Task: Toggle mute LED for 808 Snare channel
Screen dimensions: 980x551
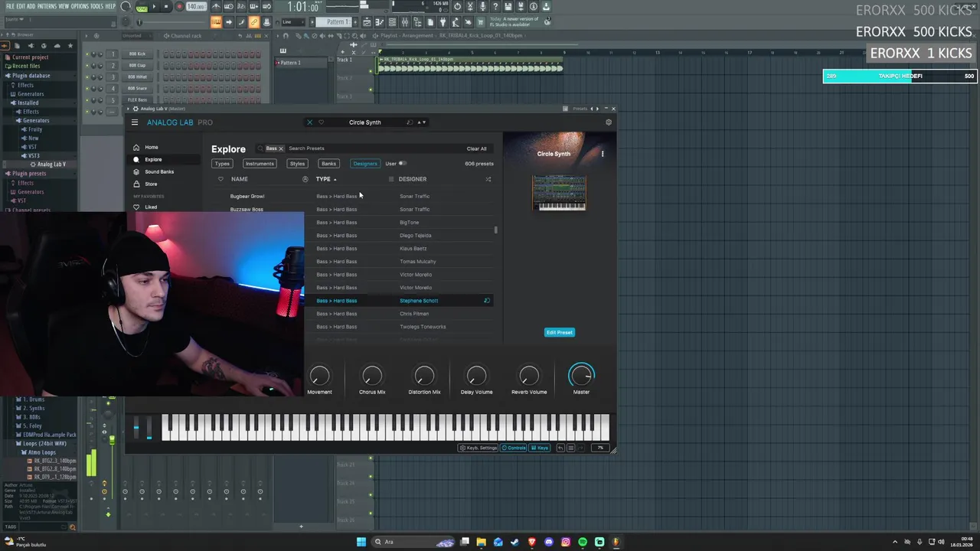Action: point(87,89)
